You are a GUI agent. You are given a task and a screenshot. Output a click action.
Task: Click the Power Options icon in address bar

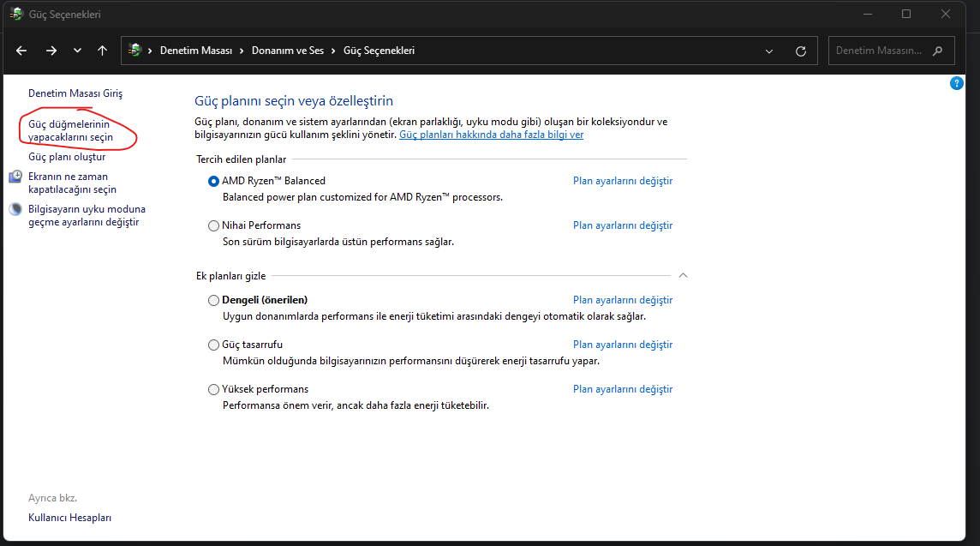(x=134, y=51)
